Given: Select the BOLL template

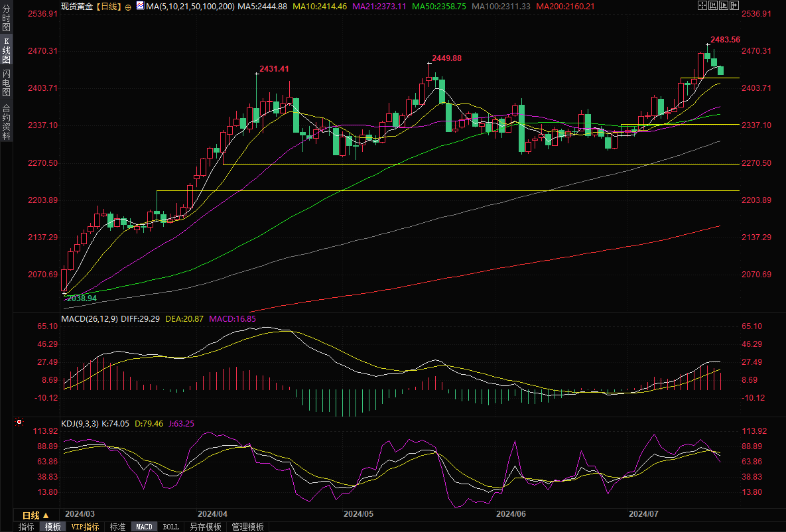Looking at the screenshot, I should 170,527.
